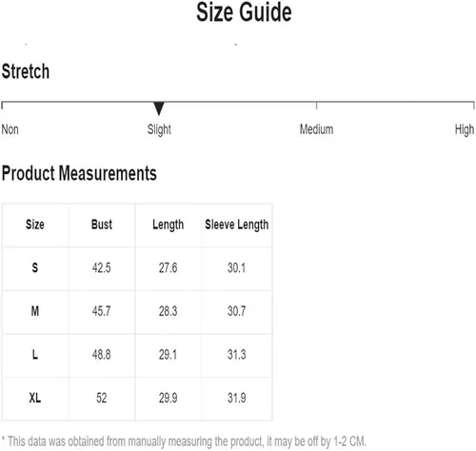Select the L size row label
This screenshot has width=476, height=451.
(x=35, y=354)
